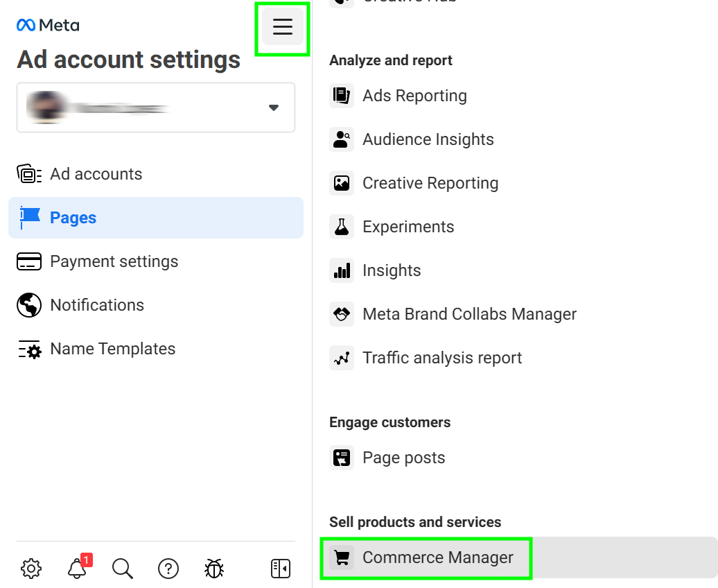The height and width of the screenshot is (588, 718).
Task: Click the Payment settings card icon
Action: tap(29, 261)
